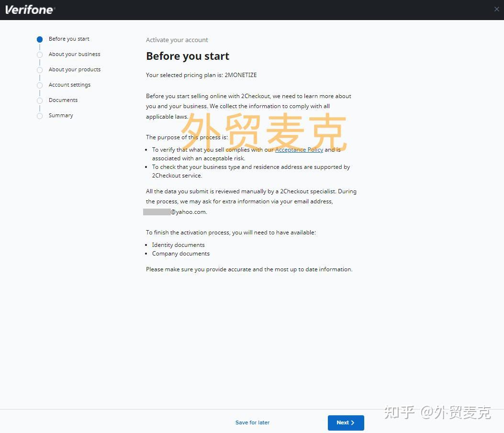Viewport: 504px width, 433px height.
Task: Click the redacted yahoo.com email address
Action: 175,211
